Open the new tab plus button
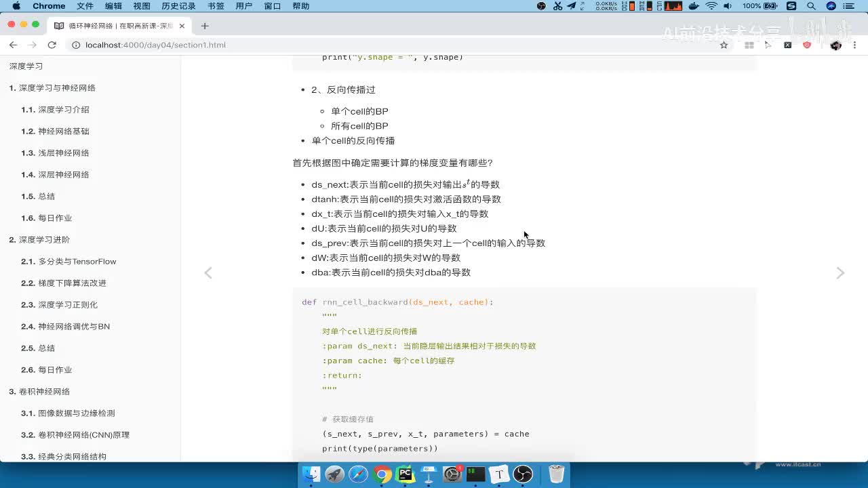The width and height of the screenshot is (868, 488). pyautogui.click(x=205, y=26)
